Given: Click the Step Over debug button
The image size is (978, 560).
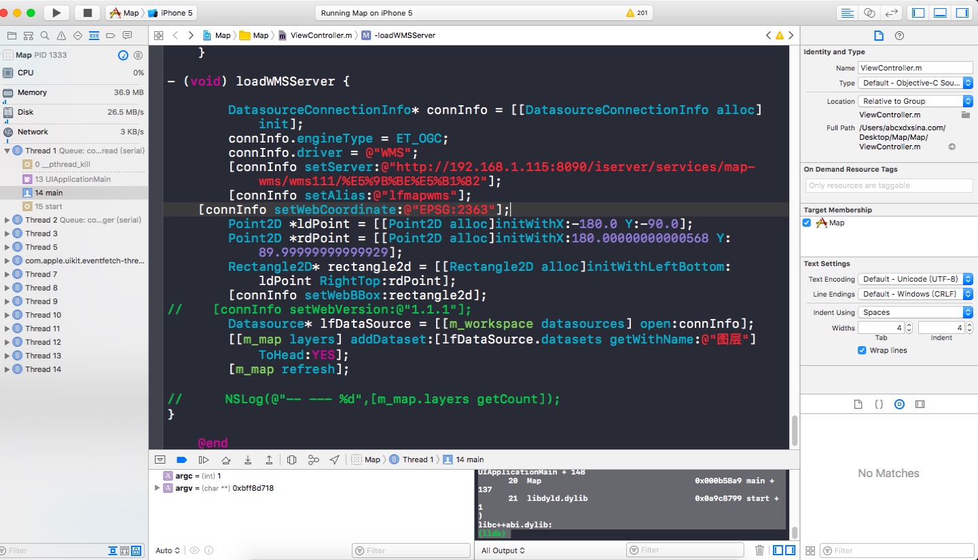Looking at the screenshot, I should click(x=225, y=460).
